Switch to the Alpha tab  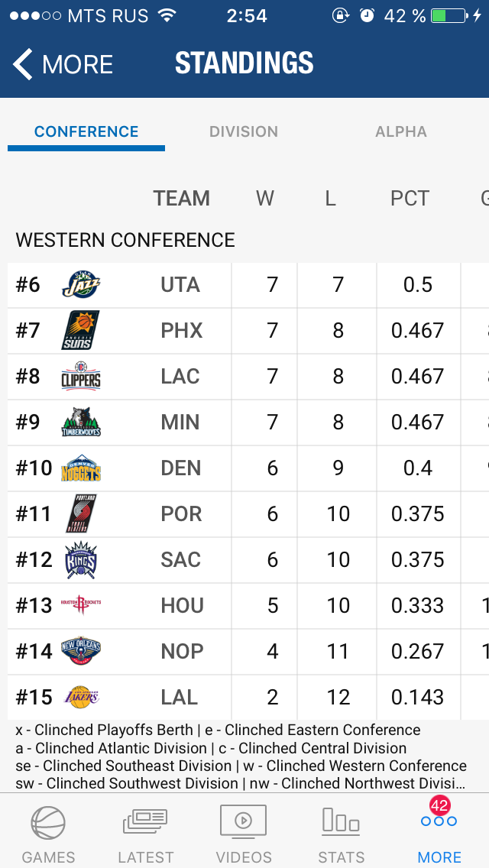401,131
